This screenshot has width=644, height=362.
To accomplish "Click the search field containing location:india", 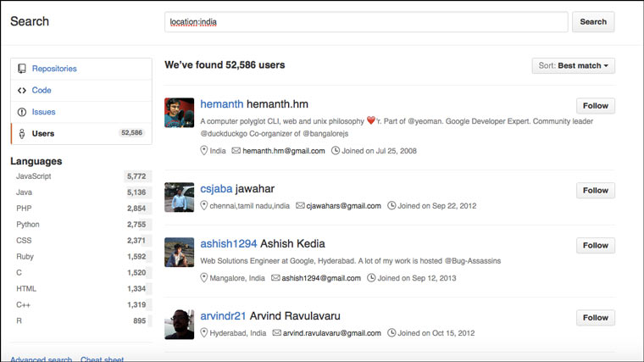I will coord(366,22).
